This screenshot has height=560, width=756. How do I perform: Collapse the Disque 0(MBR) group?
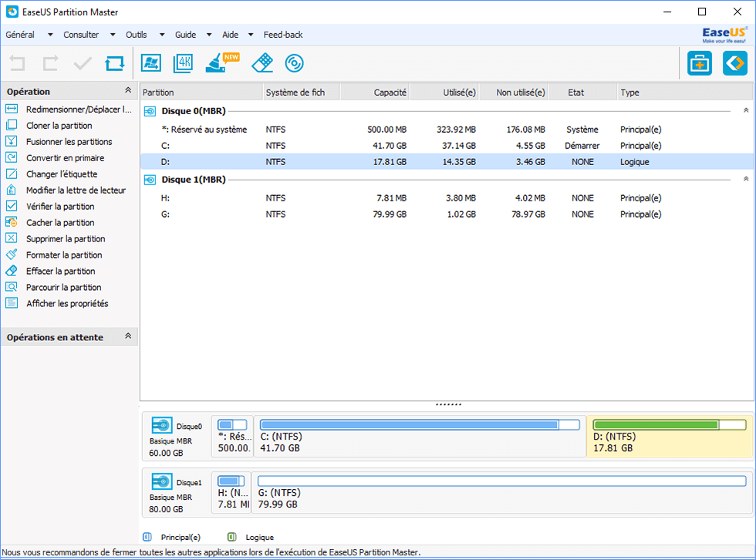tap(746, 110)
